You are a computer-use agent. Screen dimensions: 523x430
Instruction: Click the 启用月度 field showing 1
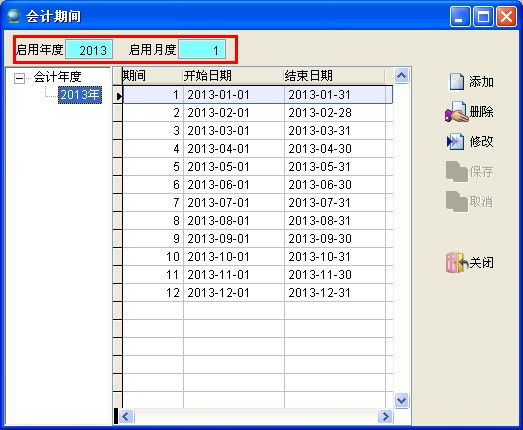click(202, 49)
